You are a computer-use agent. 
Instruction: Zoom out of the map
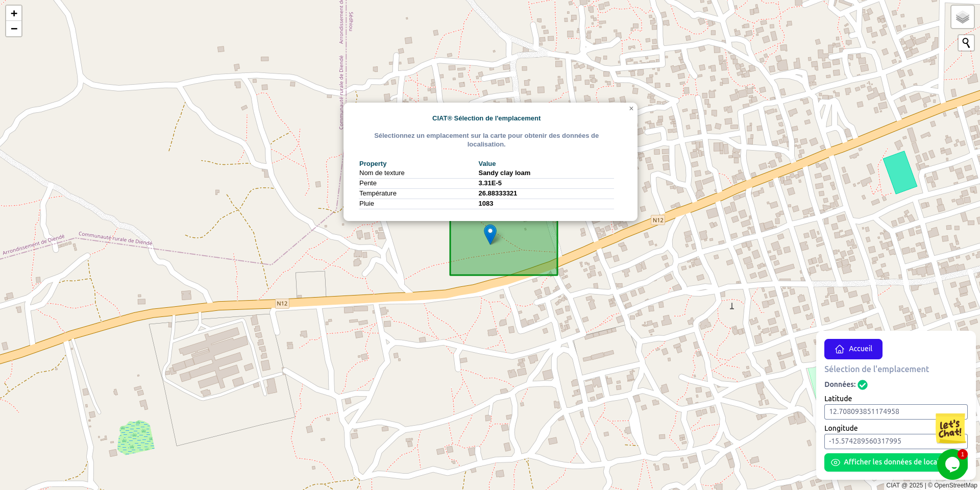pos(14,29)
